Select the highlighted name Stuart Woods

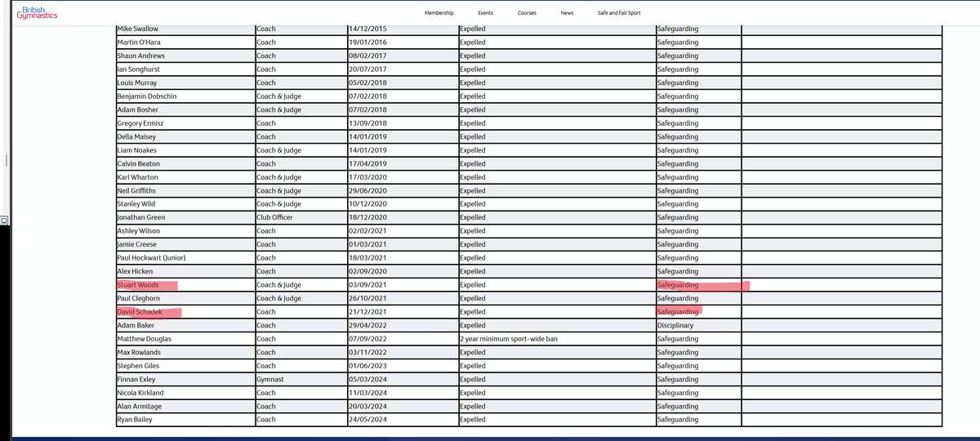point(138,285)
